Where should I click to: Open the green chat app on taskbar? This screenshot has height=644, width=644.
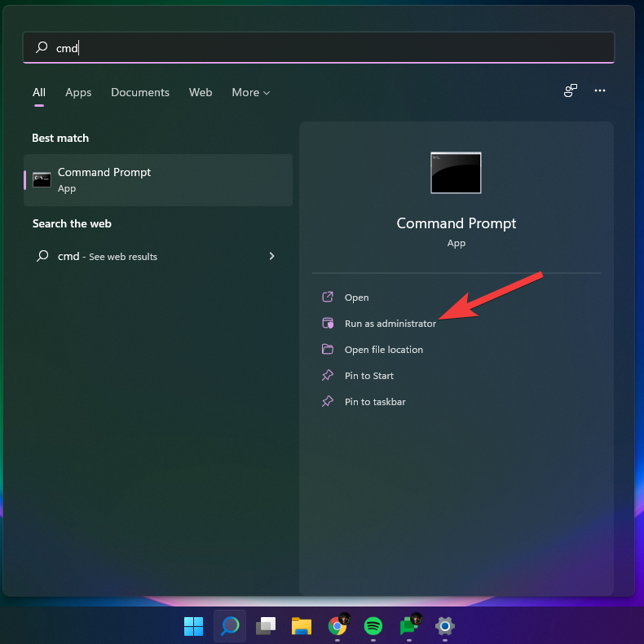tap(410, 625)
